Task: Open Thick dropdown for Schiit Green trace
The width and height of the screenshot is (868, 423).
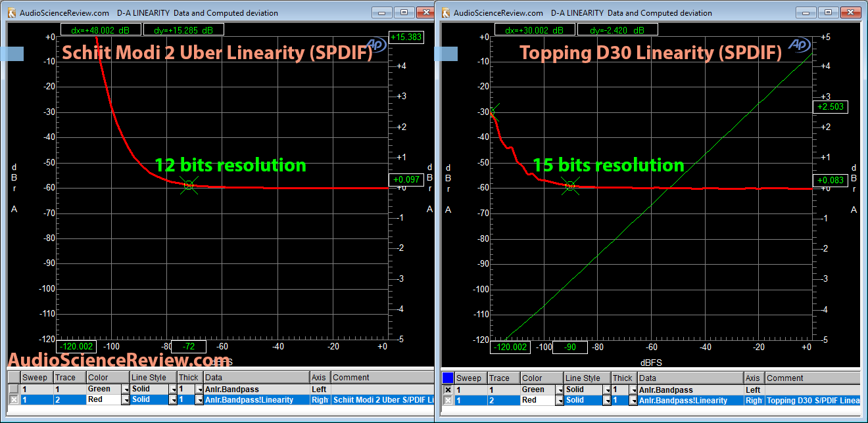Action: click(x=199, y=390)
